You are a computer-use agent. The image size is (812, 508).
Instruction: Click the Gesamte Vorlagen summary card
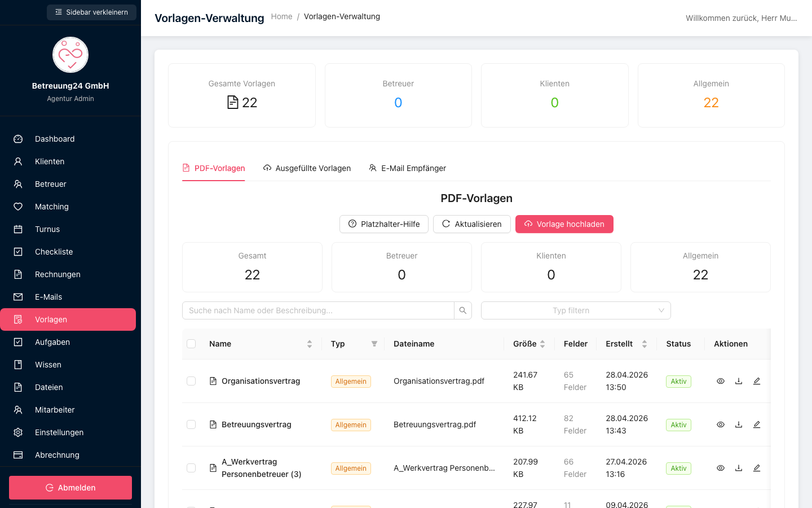tap(242, 95)
